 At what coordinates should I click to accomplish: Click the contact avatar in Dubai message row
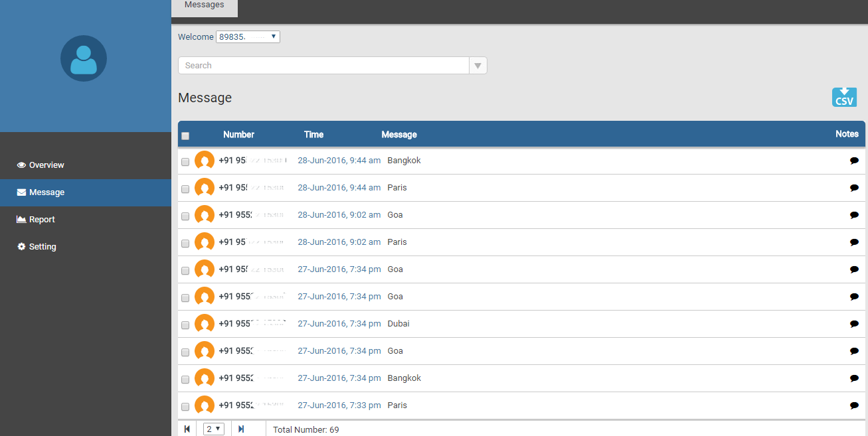205,324
